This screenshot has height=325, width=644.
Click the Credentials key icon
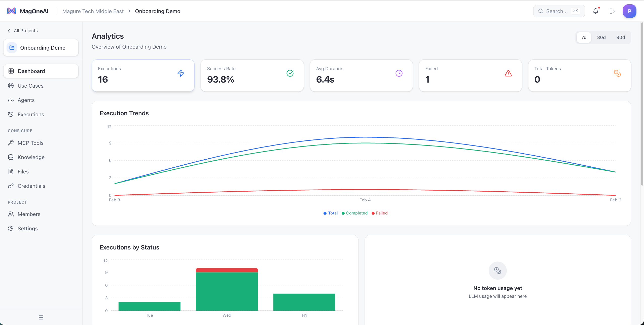pyautogui.click(x=11, y=186)
